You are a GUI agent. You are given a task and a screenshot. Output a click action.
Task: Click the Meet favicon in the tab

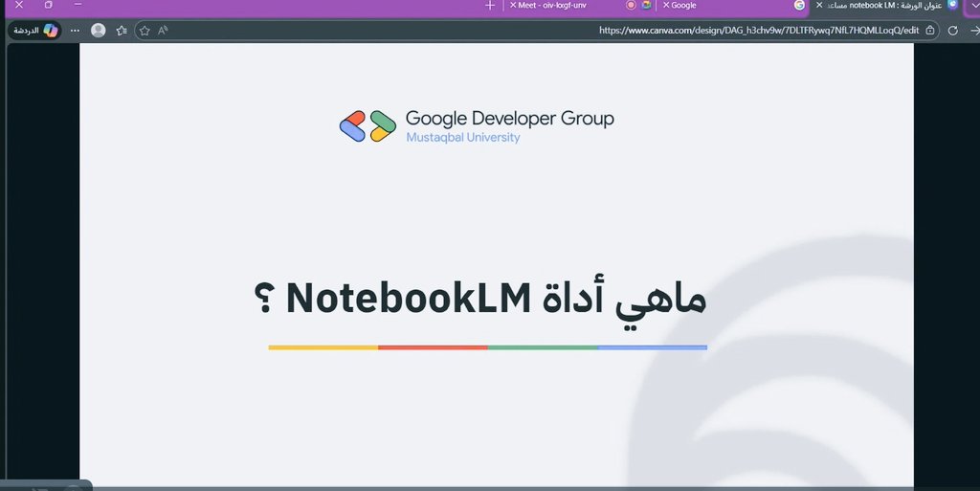(646, 5)
